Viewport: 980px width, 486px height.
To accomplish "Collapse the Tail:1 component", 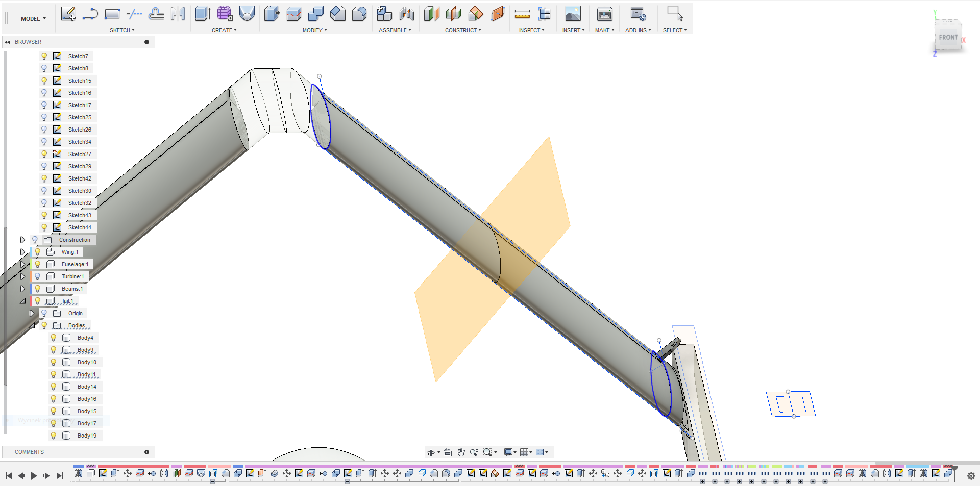I will (x=23, y=301).
